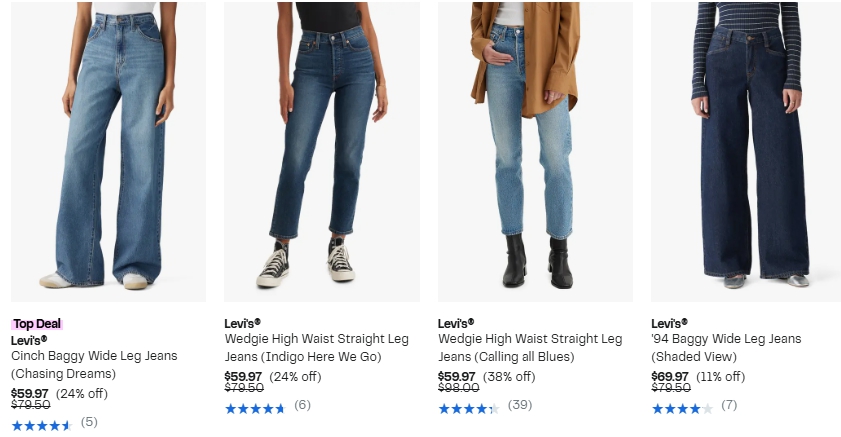Viewport: 841px width, 437px height.
Task: Open the Indigo Here We Go jeans photo
Action: click(322, 152)
